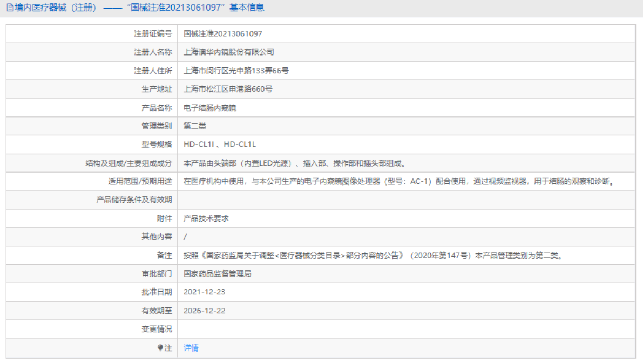The width and height of the screenshot is (643, 364).
Task: Click the 备注 label
Action: (165, 256)
